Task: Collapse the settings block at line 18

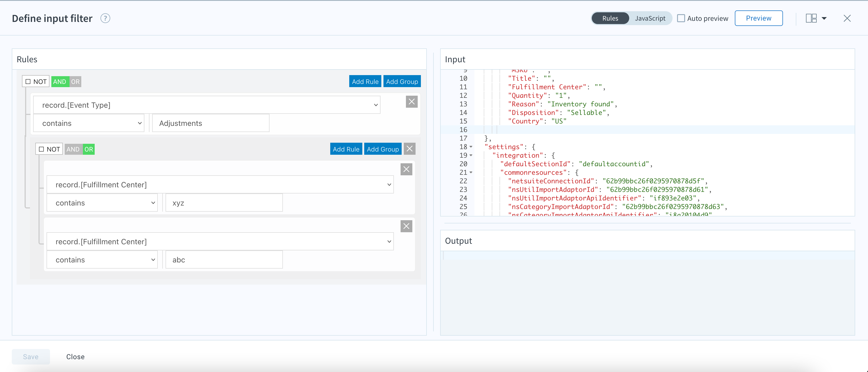Action: coord(471,147)
